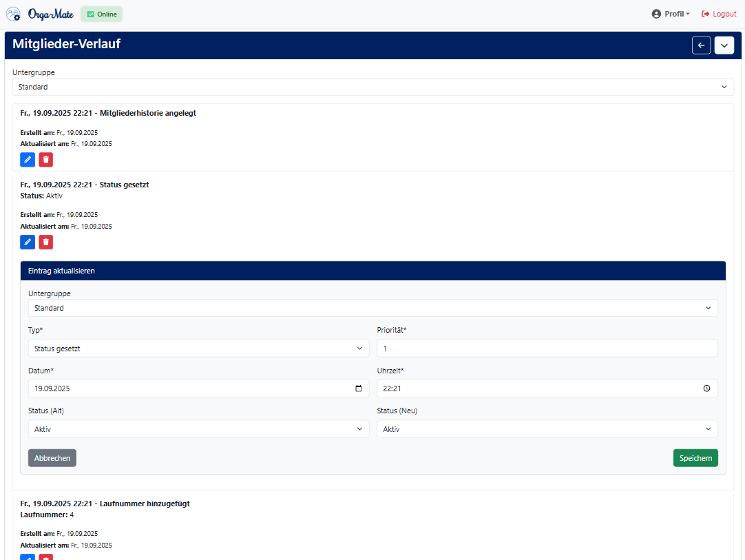745x560 pixels.
Task: Delete the Mitgliederhistorie angelegt entry
Action: coord(45,160)
